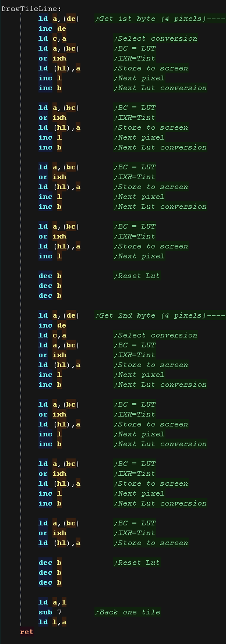
Task: Click the final 'Store to screen' comment
Action: point(151,543)
